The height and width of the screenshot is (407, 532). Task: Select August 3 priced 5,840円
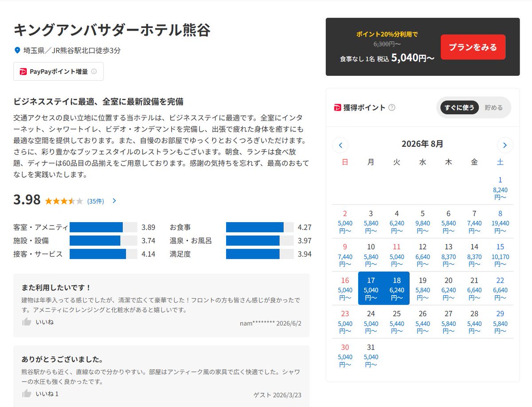pos(371,221)
